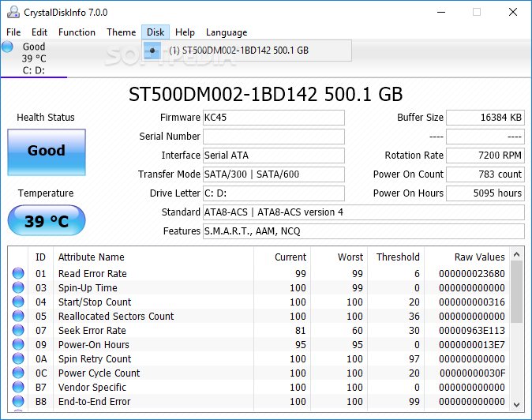The image size is (532, 420).
Task: Click status orb for Start/Stop Count row
Action: [x=18, y=302]
